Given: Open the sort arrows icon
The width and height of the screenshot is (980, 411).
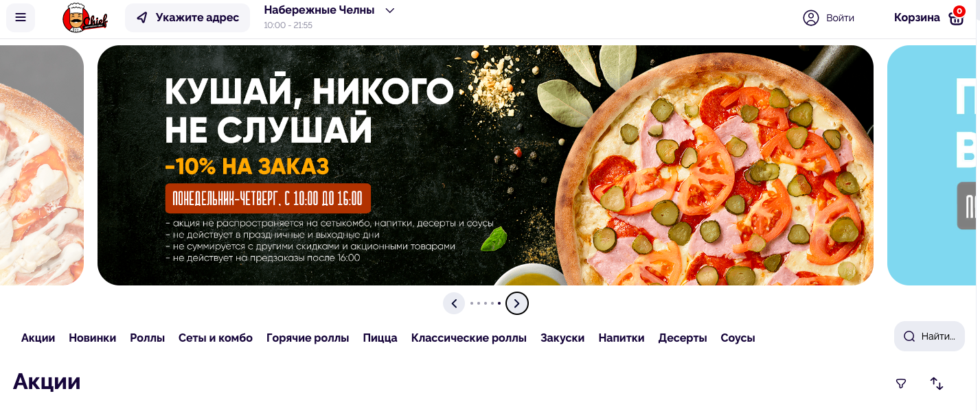Looking at the screenshot, I should pos(937,384).
